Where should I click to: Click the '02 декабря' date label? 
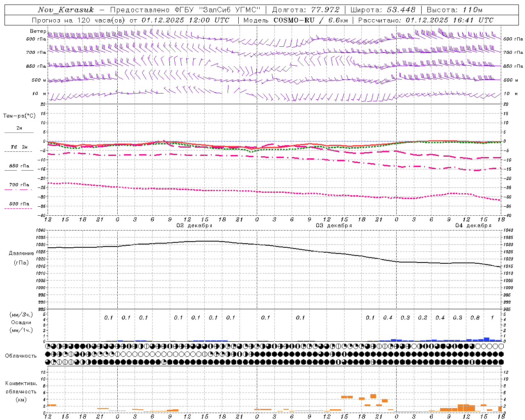pyautogui.click(x=194, y=226)
